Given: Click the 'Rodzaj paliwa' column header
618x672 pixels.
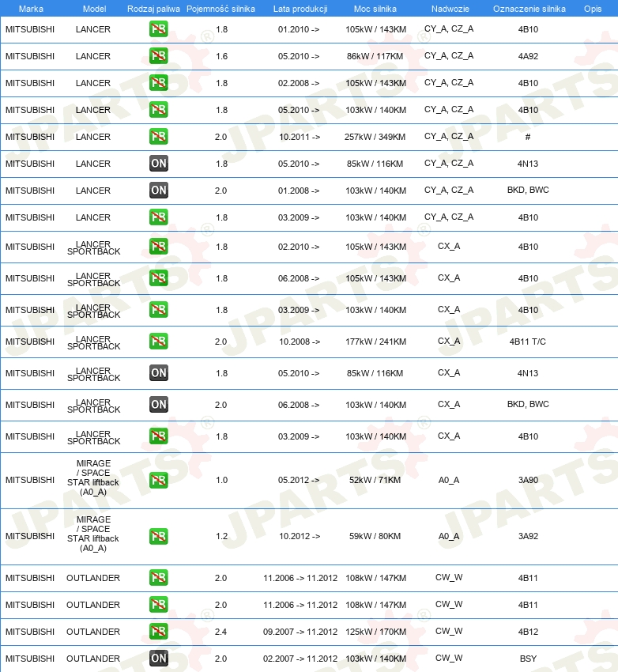Looking at the screenshot, I should coord(153,9).
